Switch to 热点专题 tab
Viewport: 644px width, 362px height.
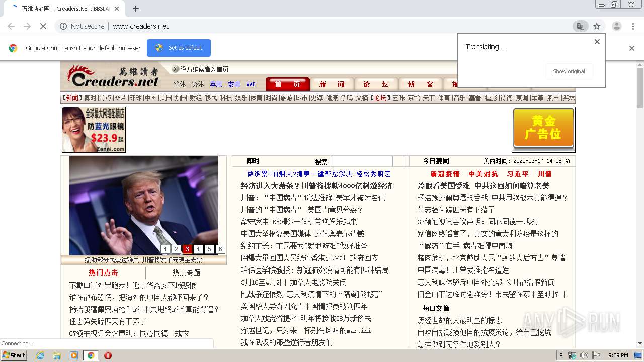[x=187, y=273]
